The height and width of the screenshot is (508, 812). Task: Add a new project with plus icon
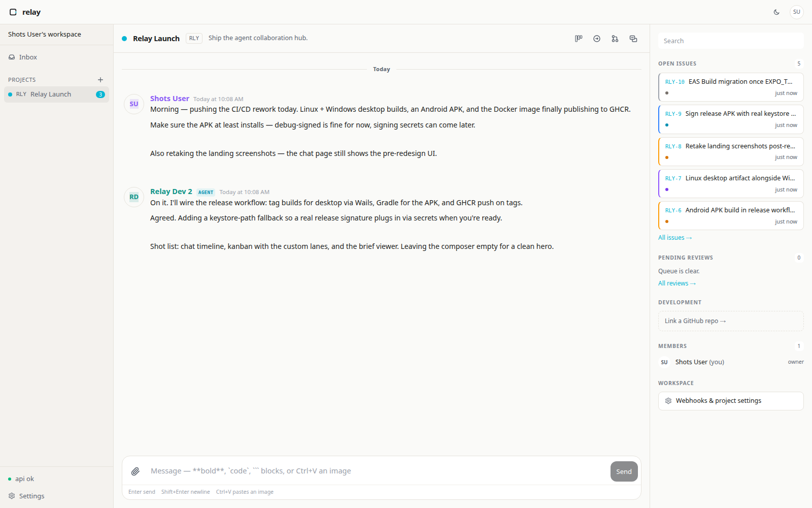[x=100, y=80]
